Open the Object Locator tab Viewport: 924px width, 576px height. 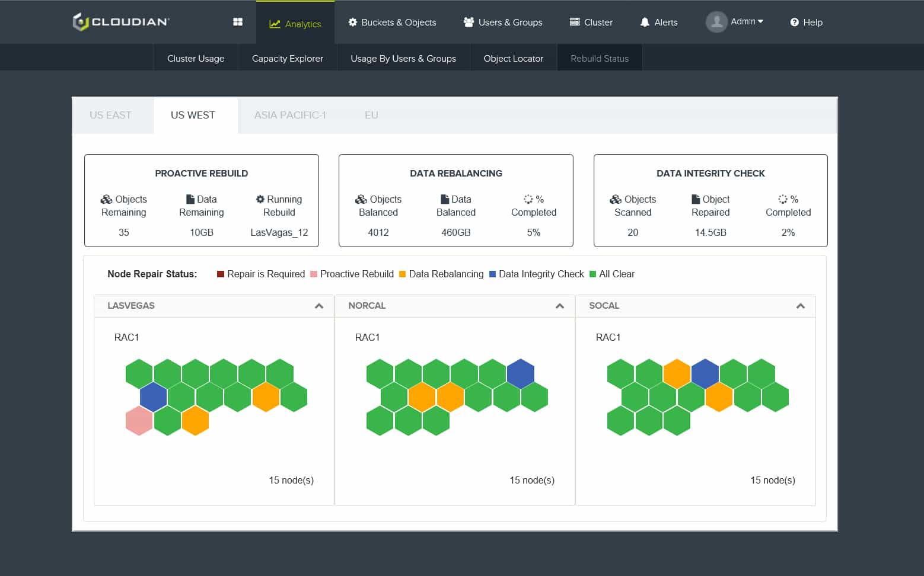(514, 58)
